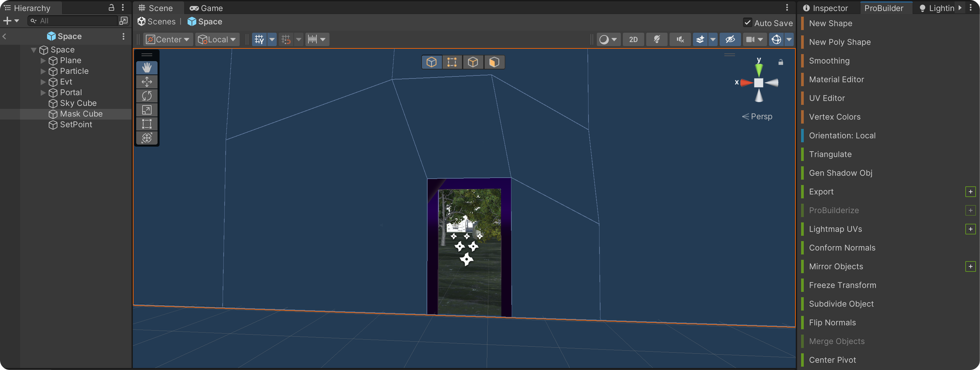Expand the Portal object in Hierarchy
The image size is (980, 370).
click(43, 93)
